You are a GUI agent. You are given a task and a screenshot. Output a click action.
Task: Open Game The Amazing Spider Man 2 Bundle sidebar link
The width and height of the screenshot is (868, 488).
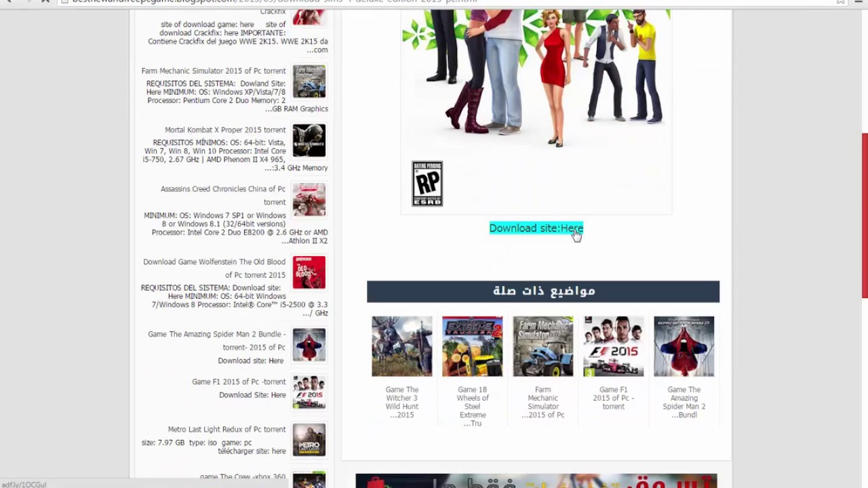click(x=216, y=340)
